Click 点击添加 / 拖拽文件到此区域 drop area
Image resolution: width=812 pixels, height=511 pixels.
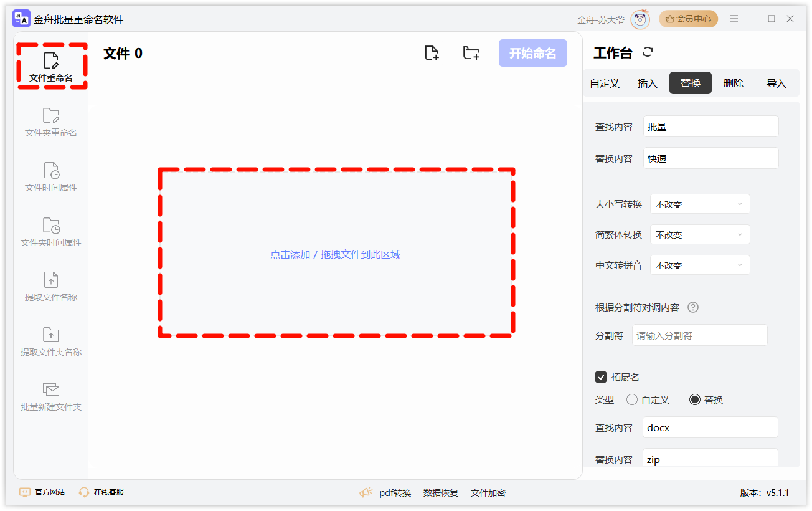click(x=336, y=254)
